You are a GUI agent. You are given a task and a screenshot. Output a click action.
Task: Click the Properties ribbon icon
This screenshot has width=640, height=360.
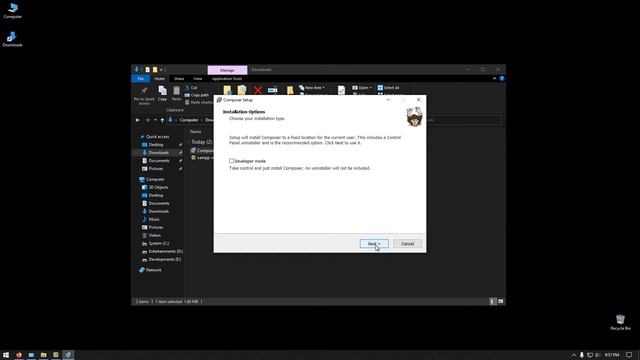[341, 90]
